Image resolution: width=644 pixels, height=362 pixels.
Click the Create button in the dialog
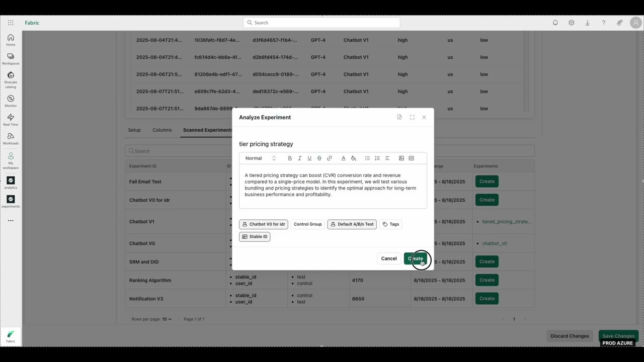[x=416, y=258]
